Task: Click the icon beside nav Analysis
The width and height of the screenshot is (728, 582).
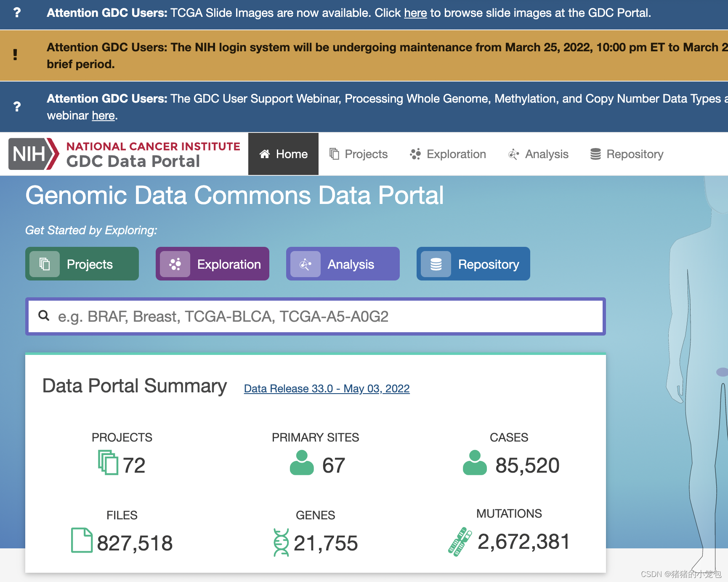Action: [x=513, y=154]
